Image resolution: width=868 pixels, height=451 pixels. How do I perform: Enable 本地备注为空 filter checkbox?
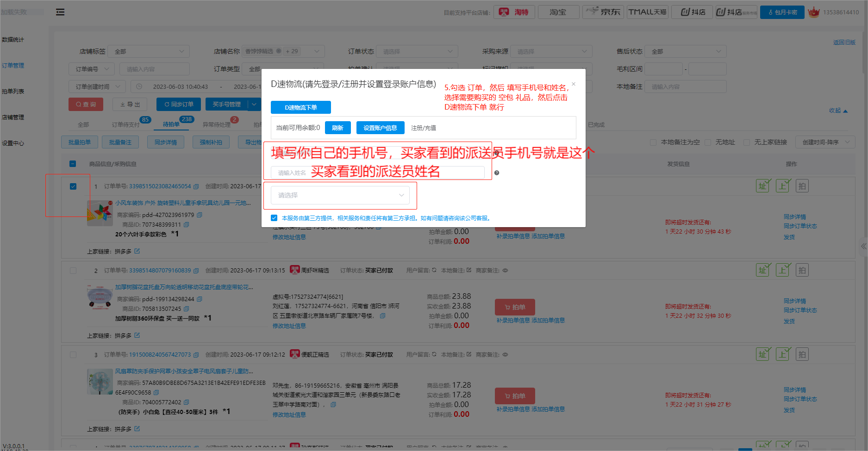tap(653, 142)
